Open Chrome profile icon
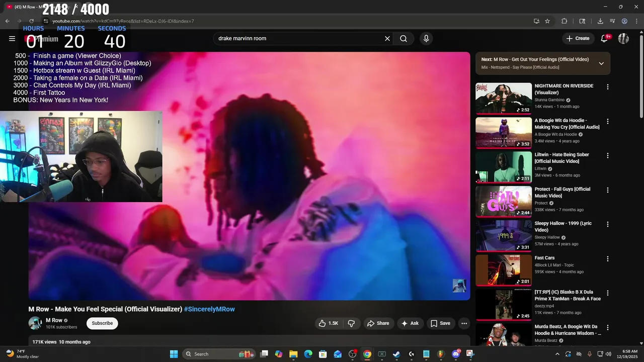 tap(624, 21)
